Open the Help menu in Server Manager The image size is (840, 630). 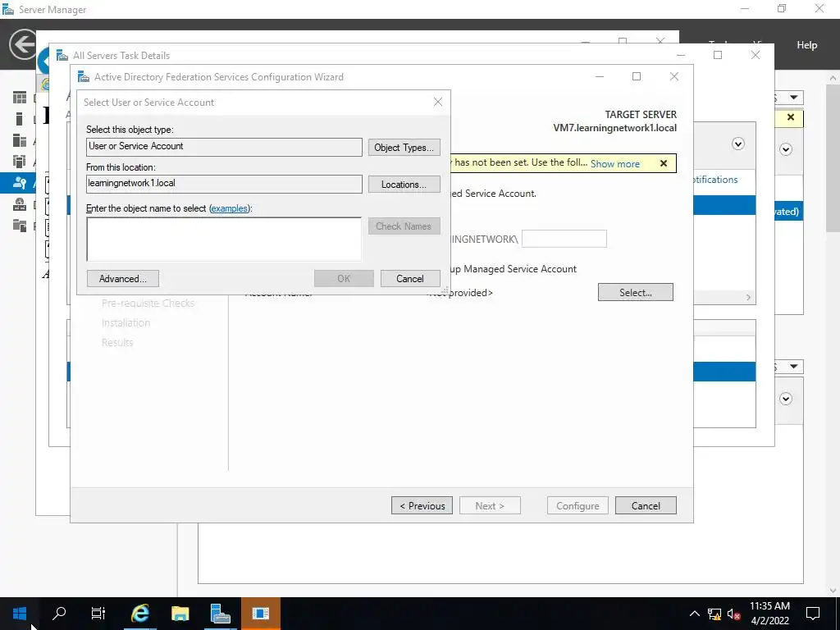pyautogui.click(x=806, y=45)
